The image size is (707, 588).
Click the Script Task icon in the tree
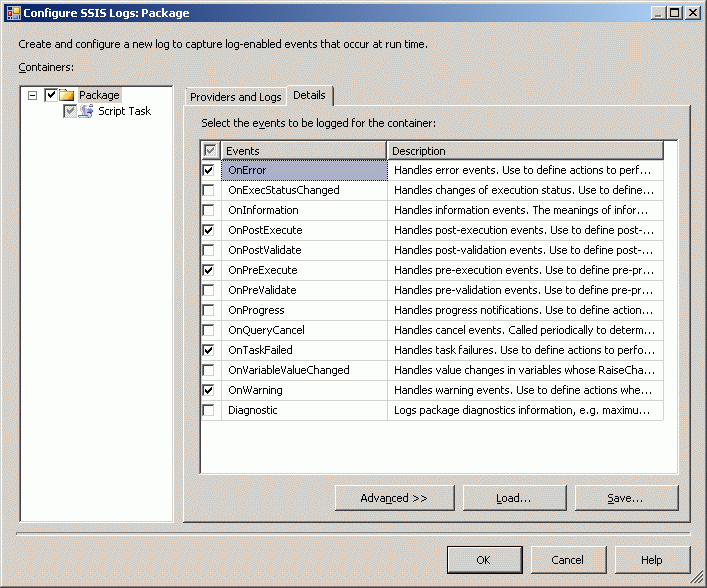tap(86, 111)
